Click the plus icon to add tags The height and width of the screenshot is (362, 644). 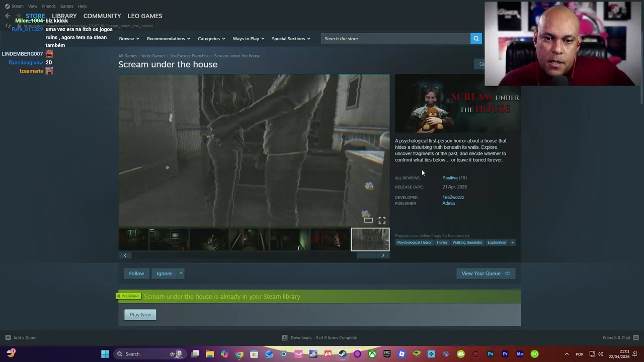coord(512,242)
